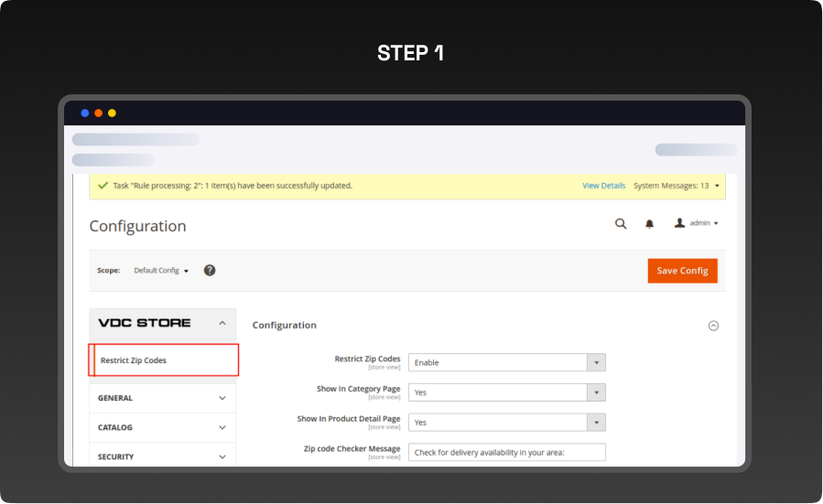Viewport: 823px width, 504px height.
Task: Click the green success checkmark icon
Action: [x=103, y=185]
